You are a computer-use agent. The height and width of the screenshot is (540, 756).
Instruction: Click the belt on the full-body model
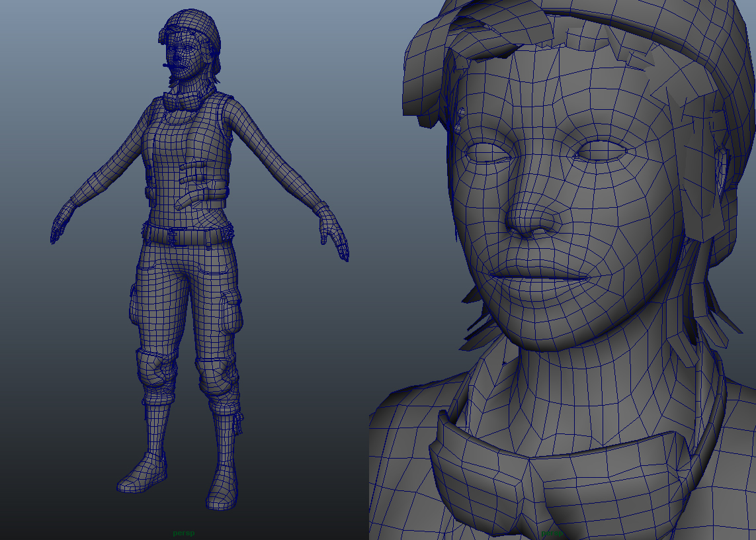[x=189, y=236]
